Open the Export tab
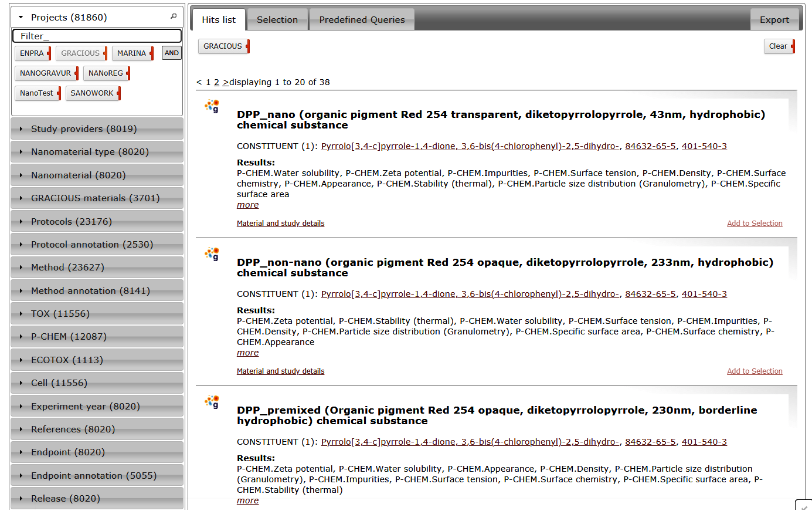This screenshot has width=812, height=521. (x=774, y=20)
